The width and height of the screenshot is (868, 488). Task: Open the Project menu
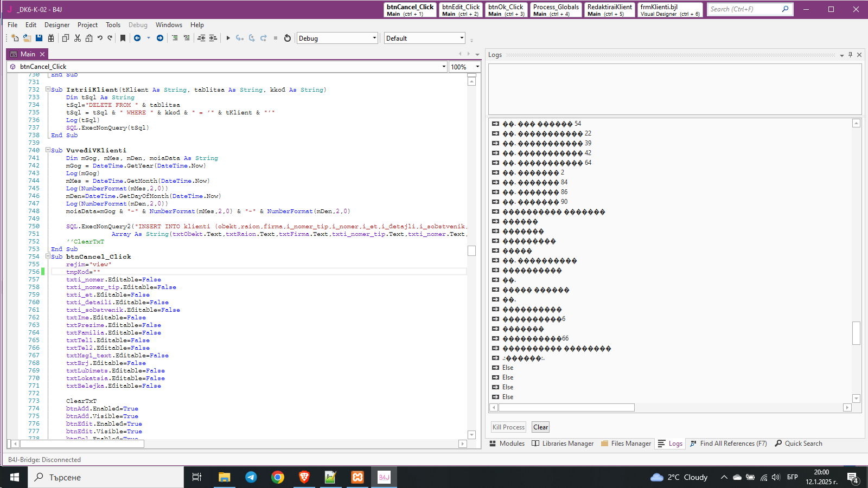[87, 25]
